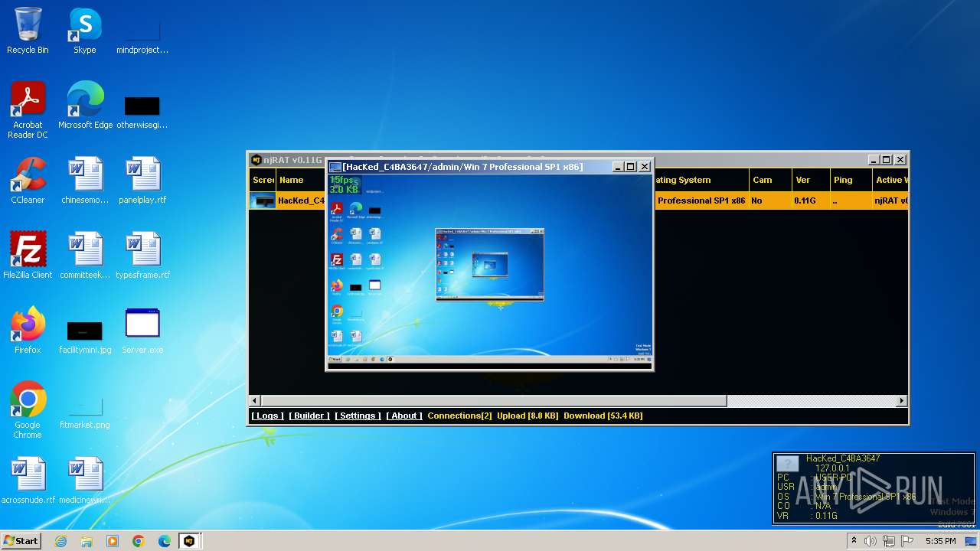Select the chinesemo document icon
Screen dimensions: 980x551
pyautogui.click(x=85, y=181)
